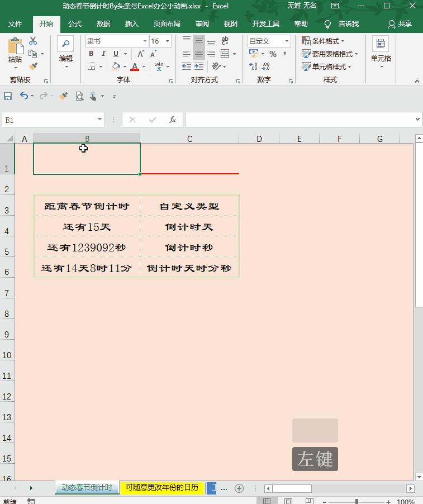
Task: Open the File tab
Action: click(15, 24)
